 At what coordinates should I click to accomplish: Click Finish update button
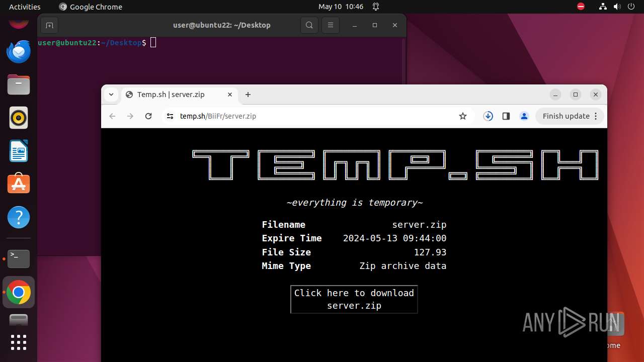point(570,116)
